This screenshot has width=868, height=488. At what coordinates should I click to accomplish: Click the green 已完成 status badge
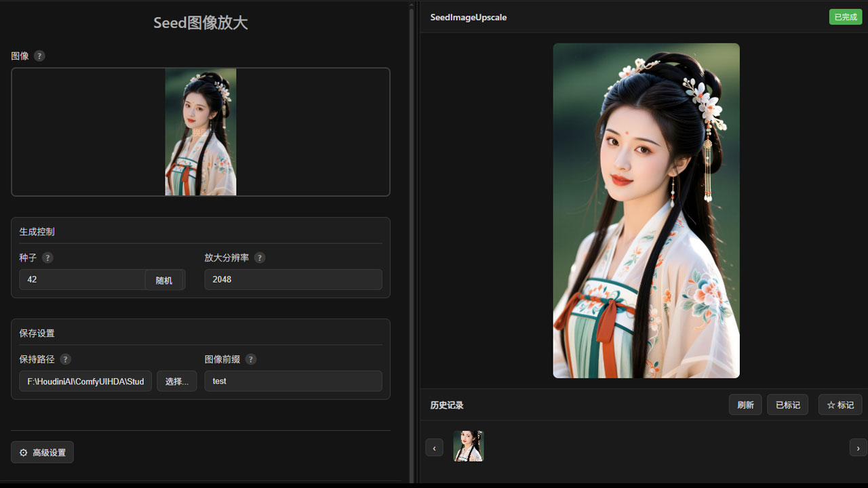pyautogui.click(x=845, y=16)
